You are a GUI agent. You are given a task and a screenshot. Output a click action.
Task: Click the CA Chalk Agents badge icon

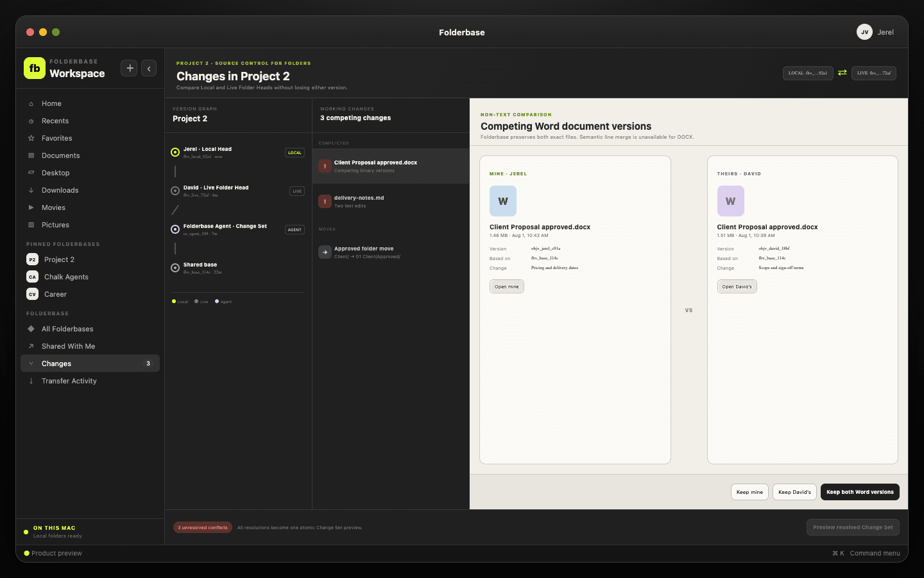pyautogui.click(x=32, y=277)
